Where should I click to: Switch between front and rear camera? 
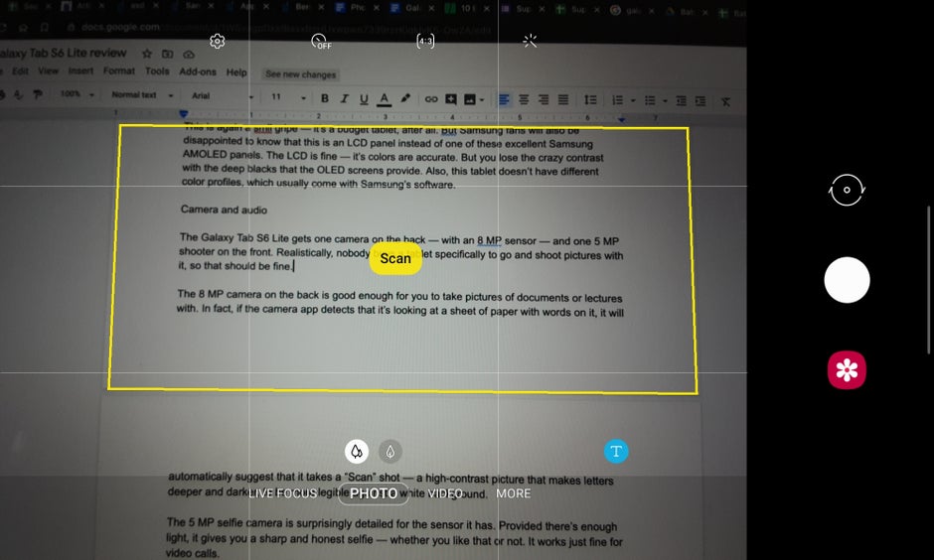[x=847, y=191]
